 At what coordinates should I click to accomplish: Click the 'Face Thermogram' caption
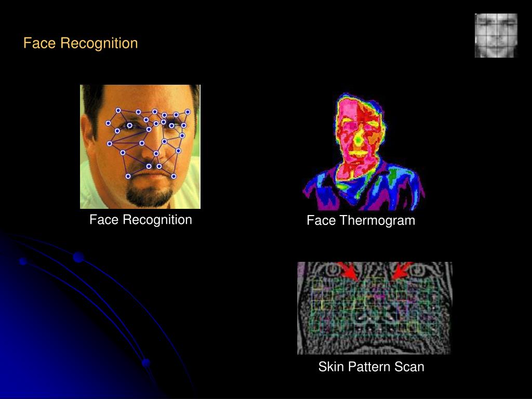click(x=361, y=220)
